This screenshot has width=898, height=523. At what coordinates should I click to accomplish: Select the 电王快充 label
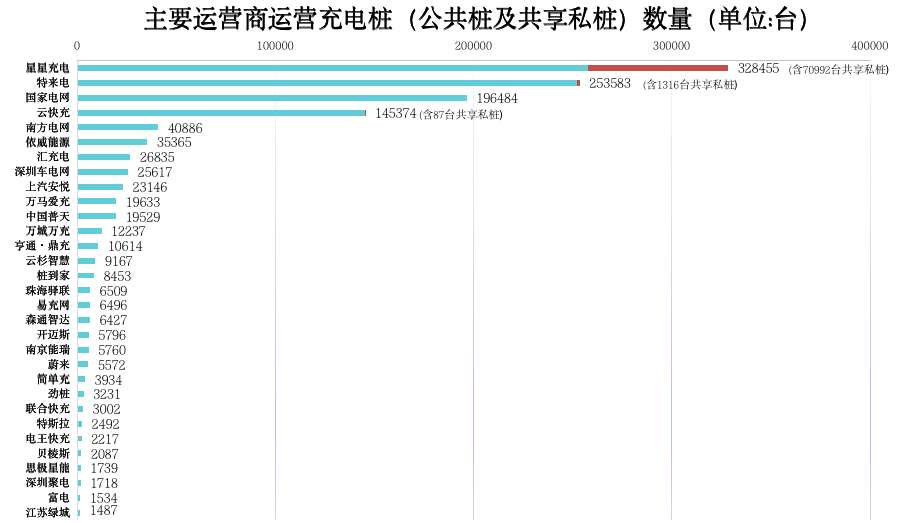coord(48,438)
